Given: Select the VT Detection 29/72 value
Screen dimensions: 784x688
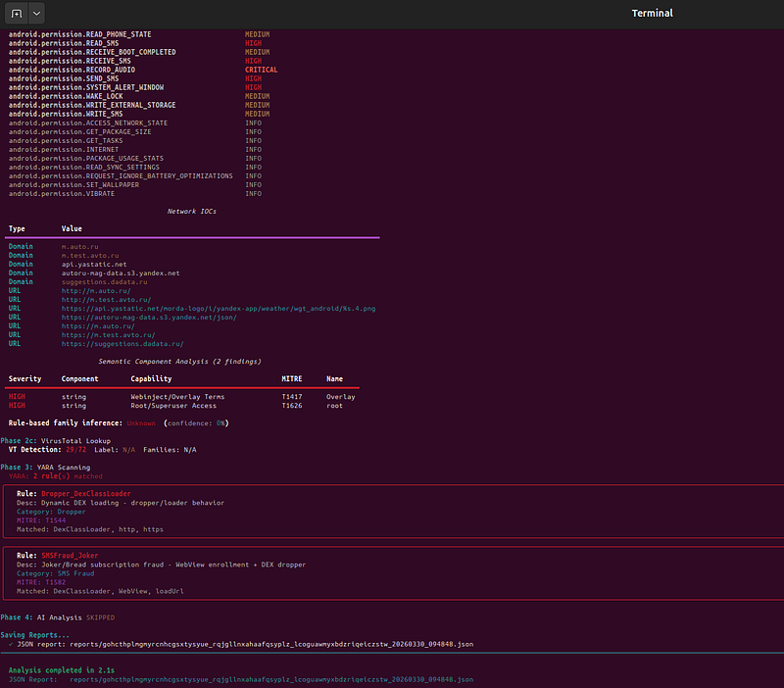Looking at the screenshot, I should pyautogui.click(x=75, y=450).
